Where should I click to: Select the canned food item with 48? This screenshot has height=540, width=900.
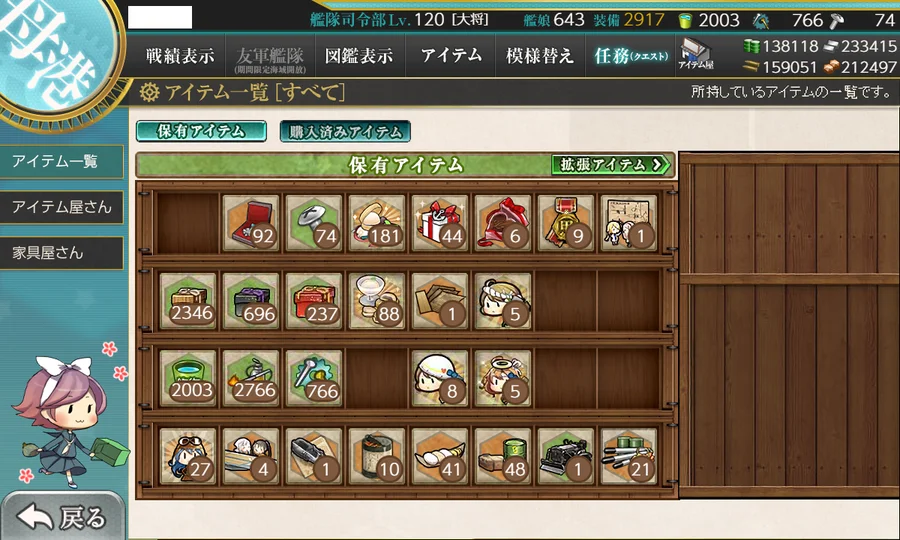(503, 456)
